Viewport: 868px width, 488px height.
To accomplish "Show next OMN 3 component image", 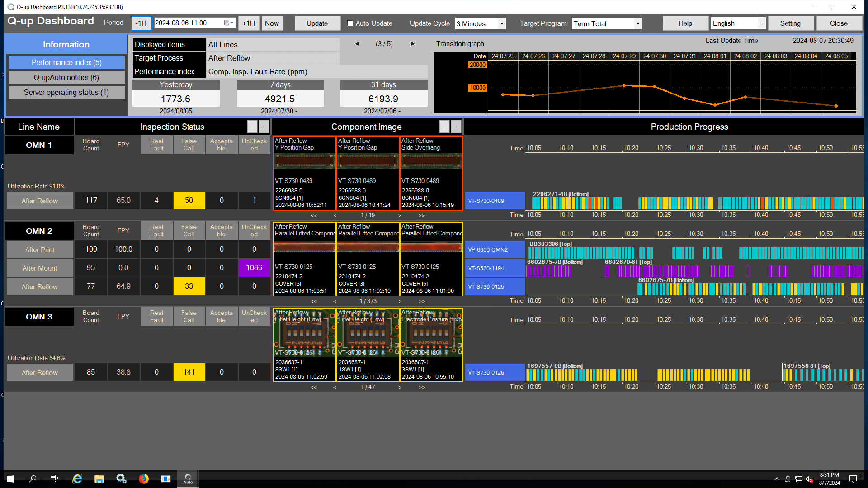I will (x=400, y=387).
